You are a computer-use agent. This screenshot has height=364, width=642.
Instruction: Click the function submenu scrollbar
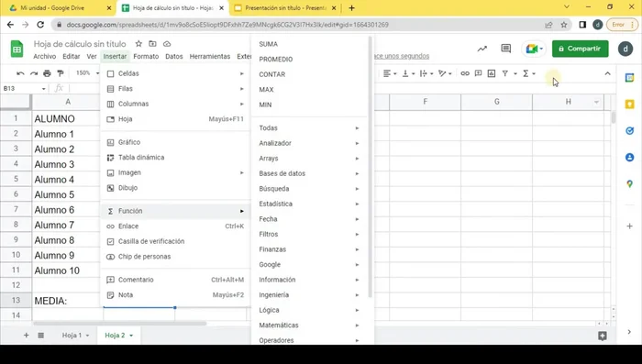(x=371, y=167)
